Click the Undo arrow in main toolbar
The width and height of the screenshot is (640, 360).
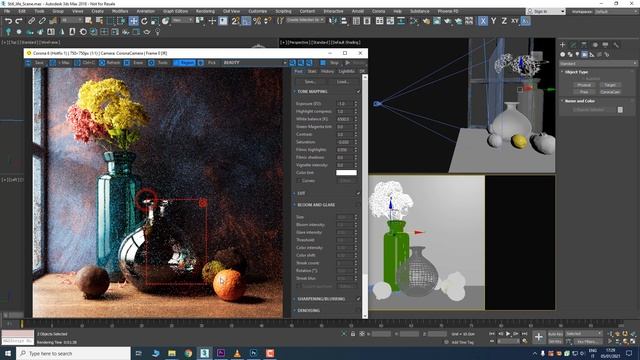click(x=8, y=21)
